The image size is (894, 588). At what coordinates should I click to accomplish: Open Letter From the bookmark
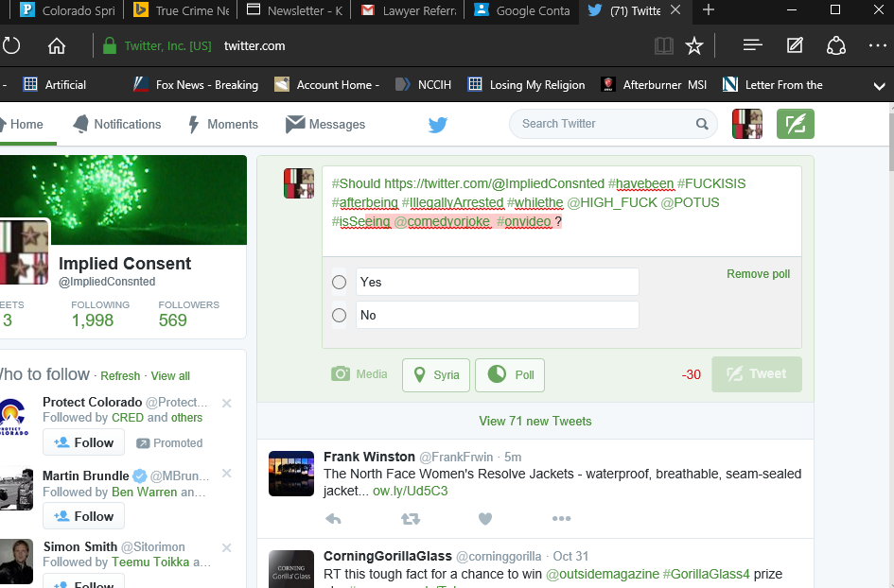(773, 85)
